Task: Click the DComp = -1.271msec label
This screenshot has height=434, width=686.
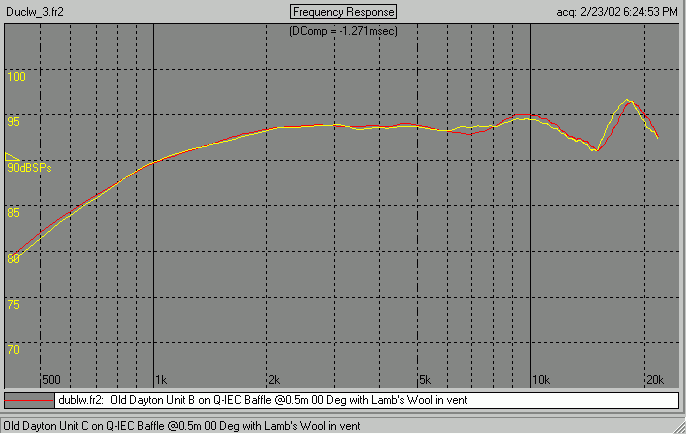Action: click(343, 31)
